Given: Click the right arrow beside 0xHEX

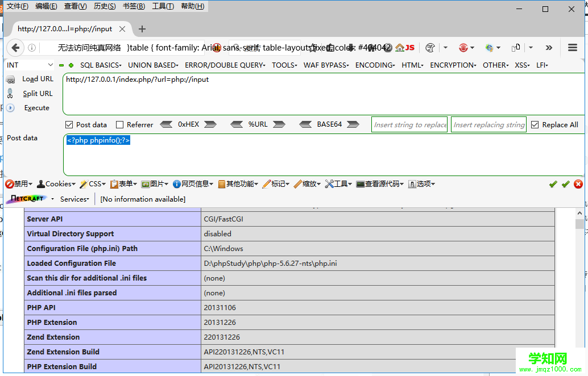Looking at the screenshot, I should pos(210,124).
